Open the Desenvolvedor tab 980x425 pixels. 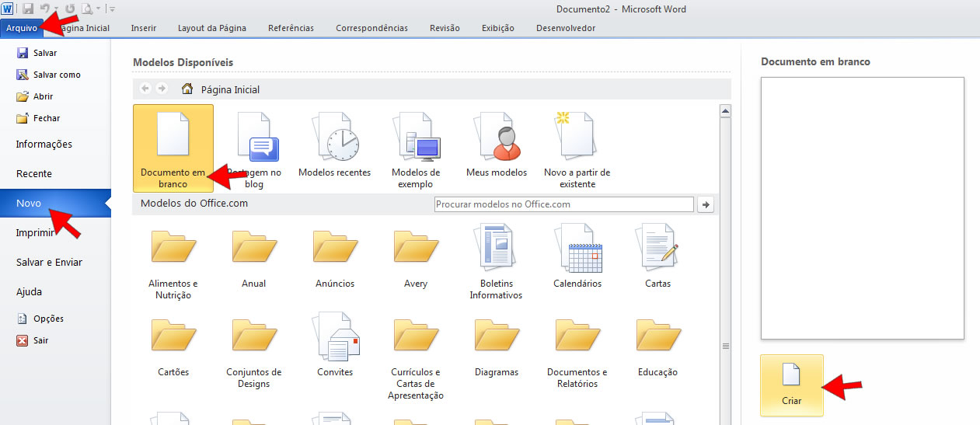pyautogui.click(x=566, y=28)
